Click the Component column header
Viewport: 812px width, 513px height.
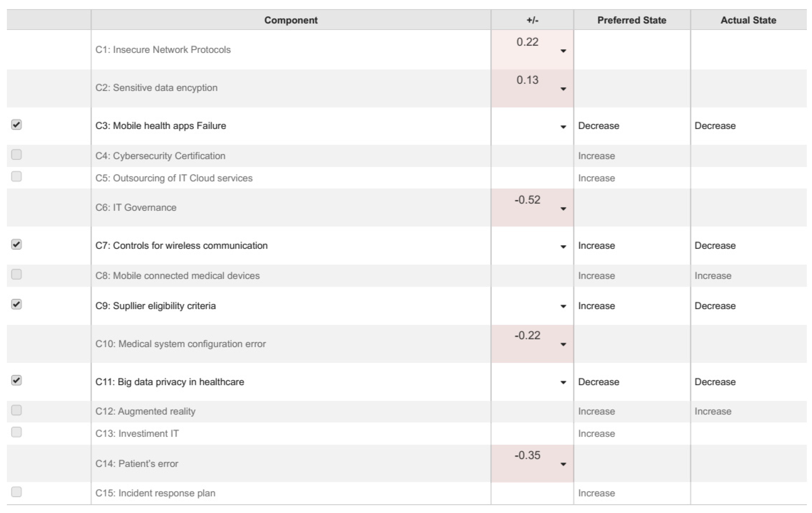291,20
